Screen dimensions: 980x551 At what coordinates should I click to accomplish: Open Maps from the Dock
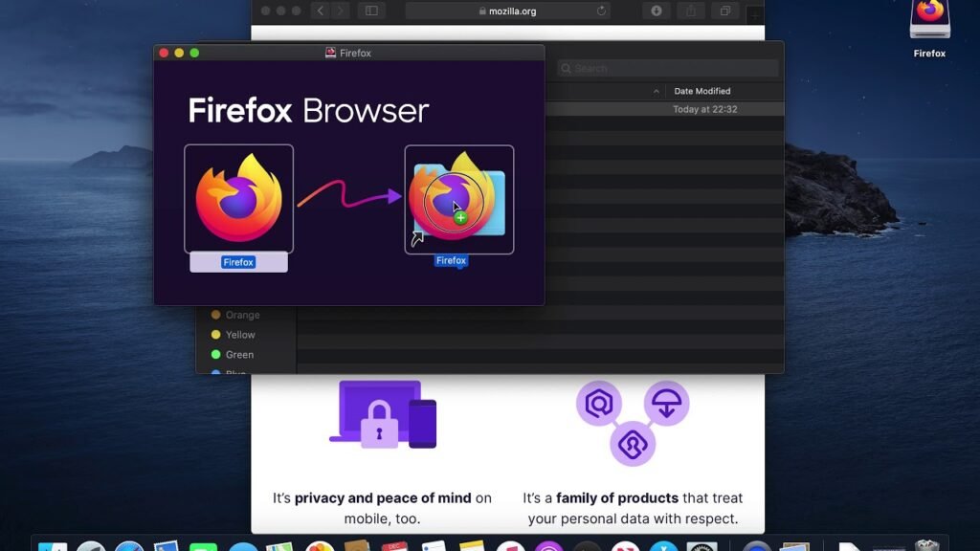[x=278, y=545]
